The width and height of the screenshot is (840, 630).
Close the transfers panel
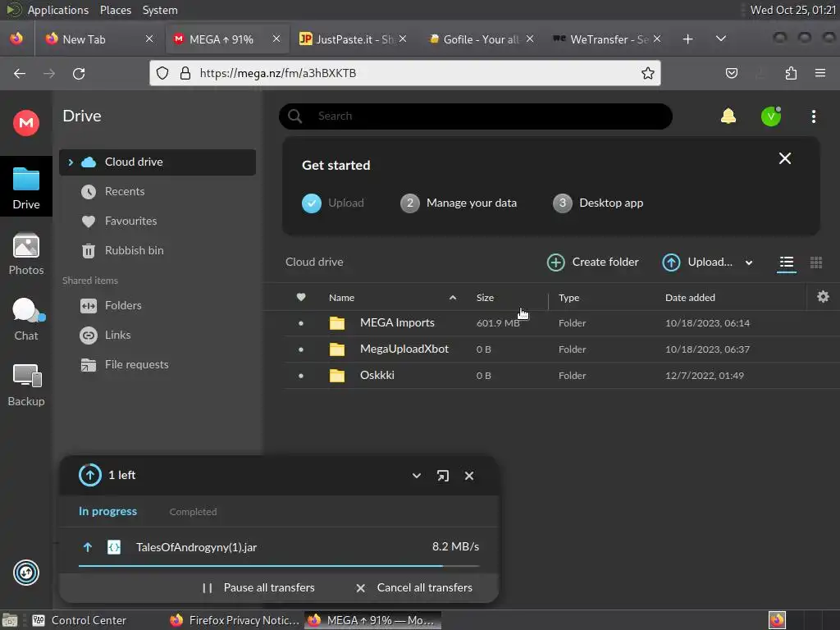(468, 476)
